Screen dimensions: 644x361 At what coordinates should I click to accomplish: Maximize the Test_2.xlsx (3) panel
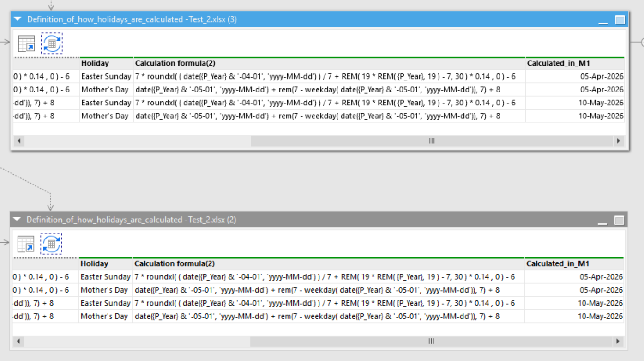[x=620, y=20]
